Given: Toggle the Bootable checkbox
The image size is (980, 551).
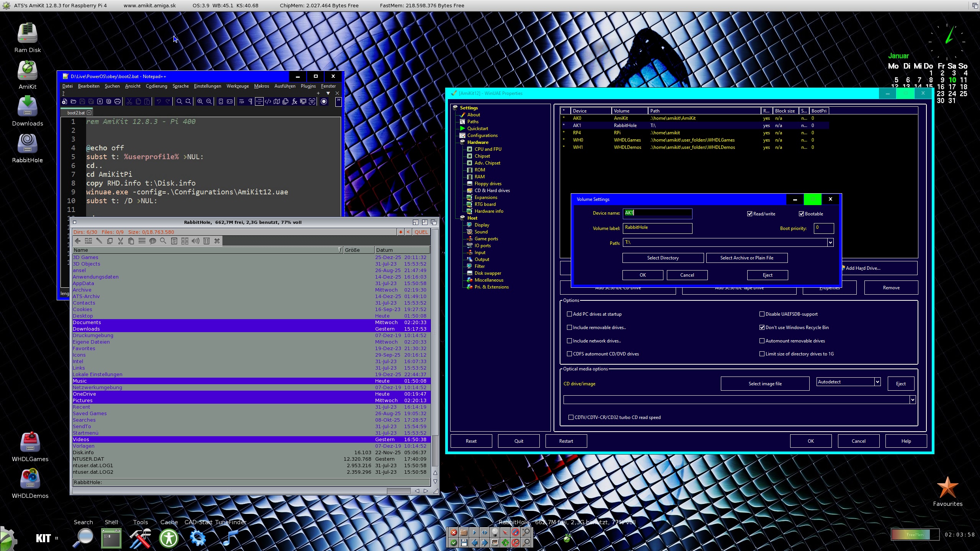Looking at the screenshot, I should click(801, 214).
